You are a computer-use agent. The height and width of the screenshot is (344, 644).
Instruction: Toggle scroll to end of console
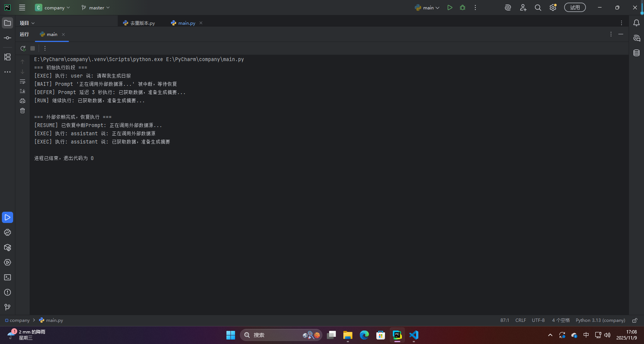point(22,91)
